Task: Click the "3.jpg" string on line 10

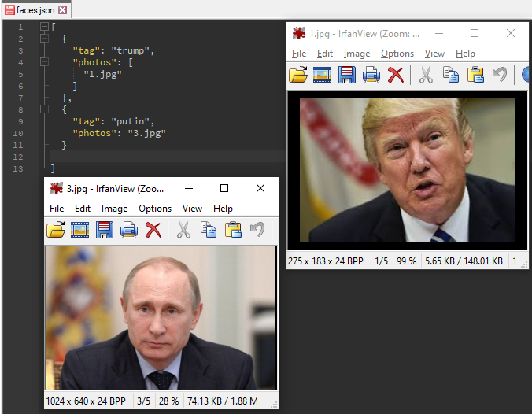Action: pos(147,133)
